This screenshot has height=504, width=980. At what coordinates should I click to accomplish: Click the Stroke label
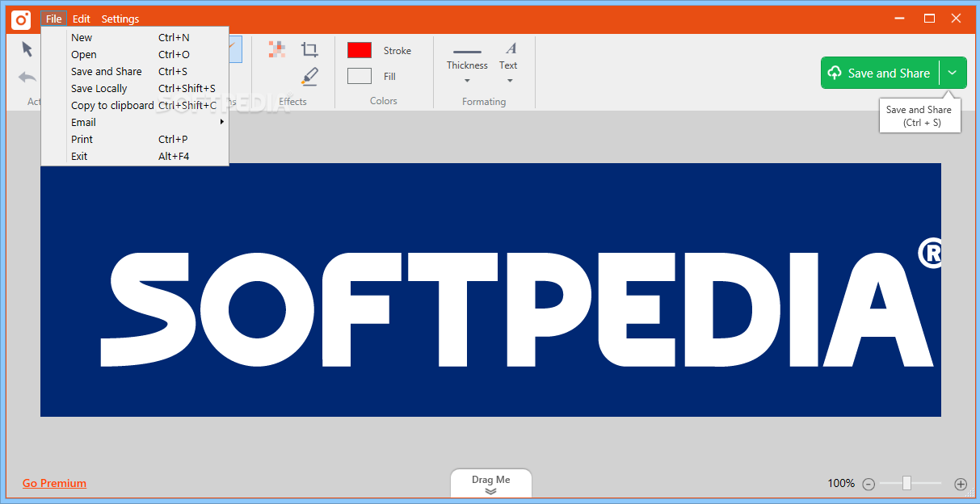point(397,50)
